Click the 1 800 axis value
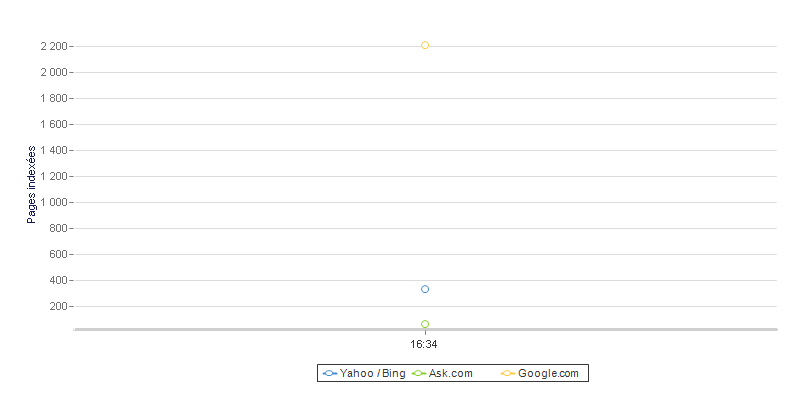Screen dimensions: 800x400 click(x=54, y=98)
